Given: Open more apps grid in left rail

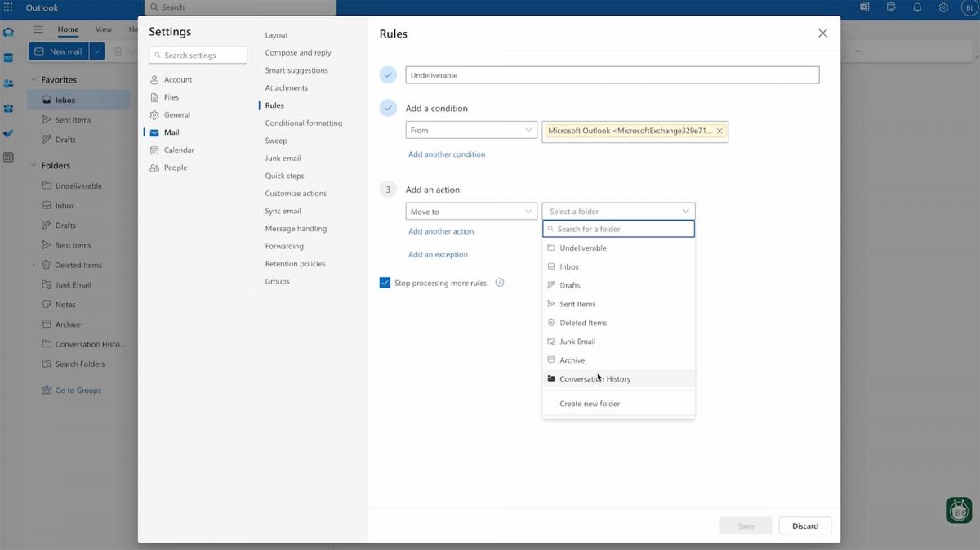Looking at the screenshot, I should [x=8, y=157].
